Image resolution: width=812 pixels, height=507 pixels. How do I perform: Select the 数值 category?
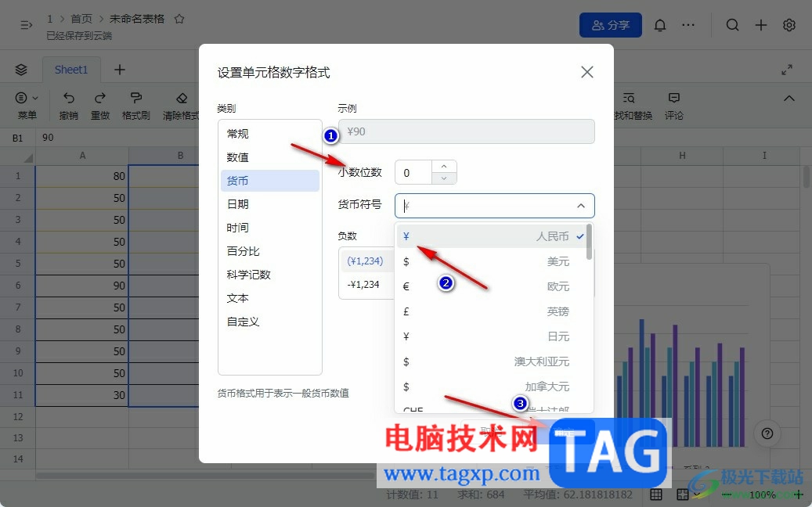click(270, 157)
